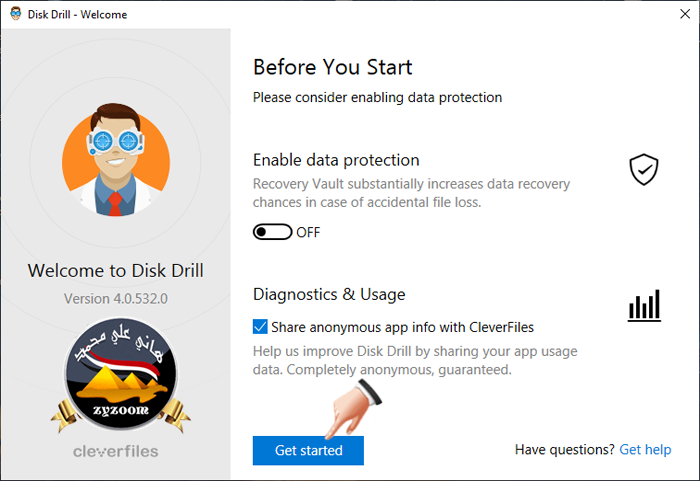Click the shield checkmark data protection icon
Viewport: 700px width, 481px height.
(644, 169)
